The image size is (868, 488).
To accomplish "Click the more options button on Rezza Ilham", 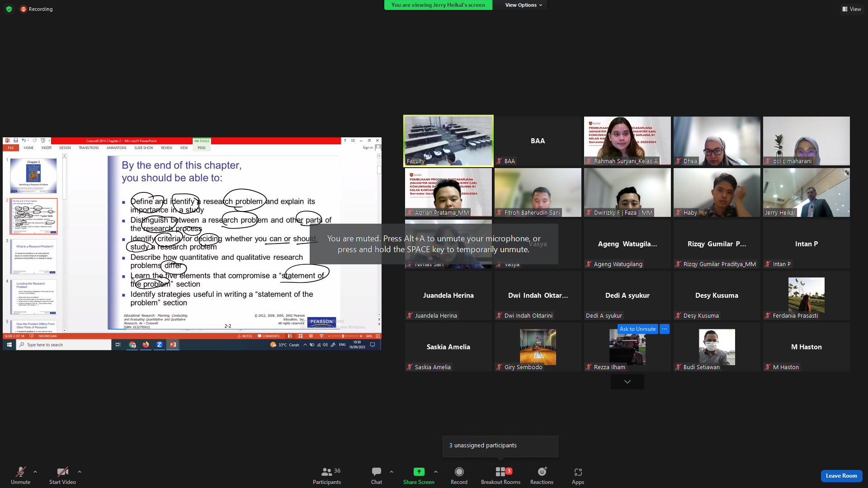I will pyautogui.click(x=664, y=329).
